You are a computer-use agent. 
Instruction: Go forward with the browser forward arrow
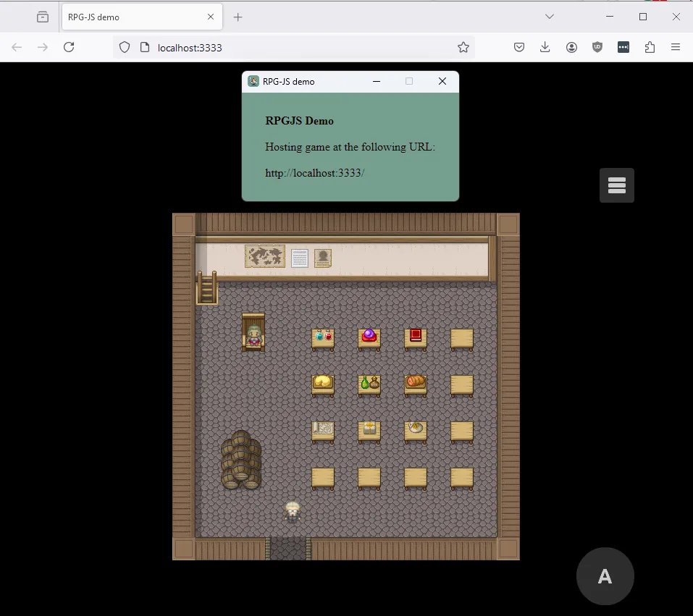click(43, 47)
